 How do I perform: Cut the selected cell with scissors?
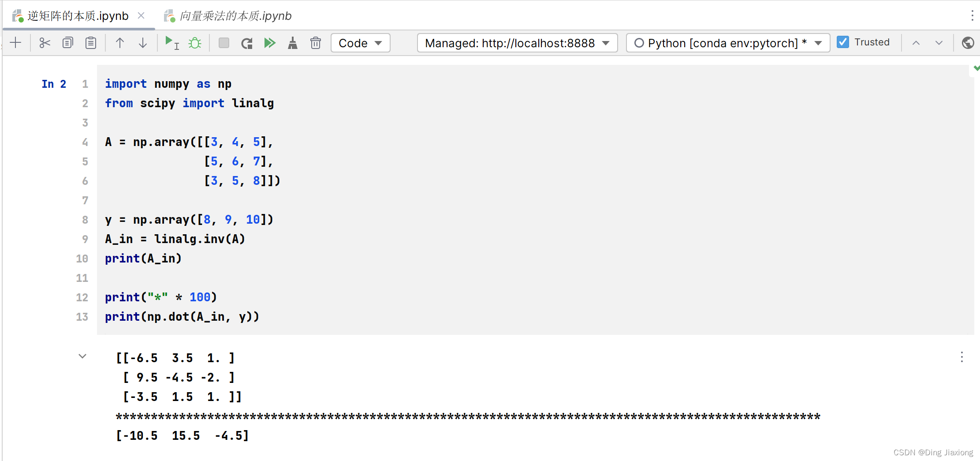coord(45,43)
